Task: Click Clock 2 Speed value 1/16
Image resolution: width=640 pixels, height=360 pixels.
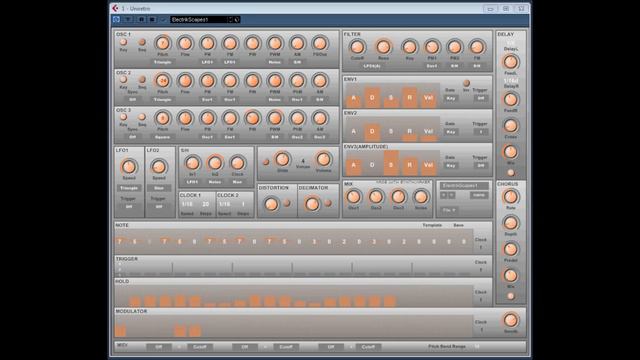Action: tap(224, 204)
